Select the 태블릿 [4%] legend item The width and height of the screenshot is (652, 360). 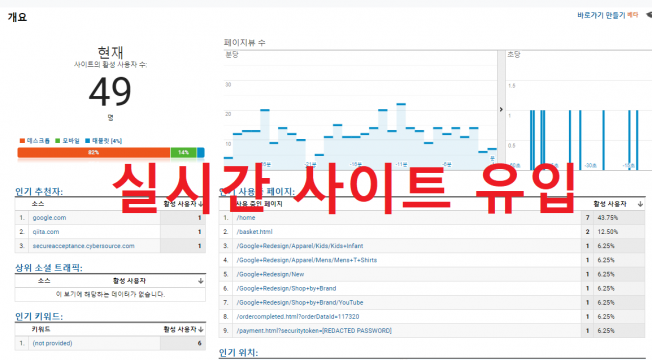[104, 141]
